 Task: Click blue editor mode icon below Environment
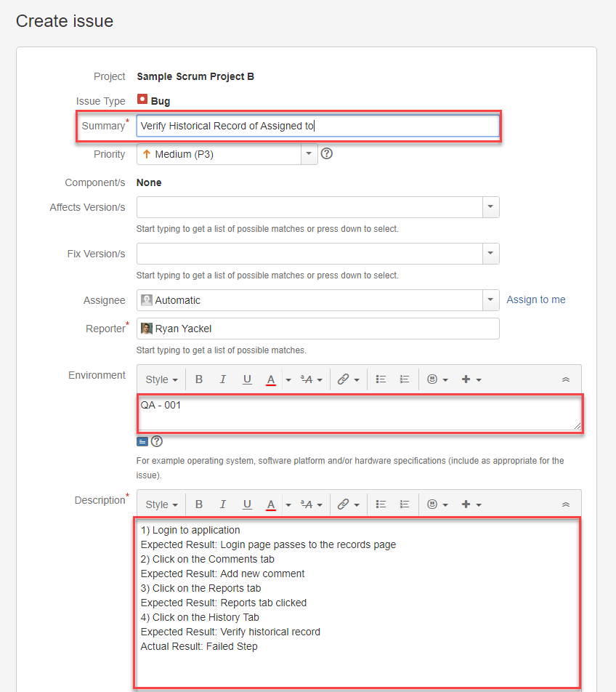[142, 441]
